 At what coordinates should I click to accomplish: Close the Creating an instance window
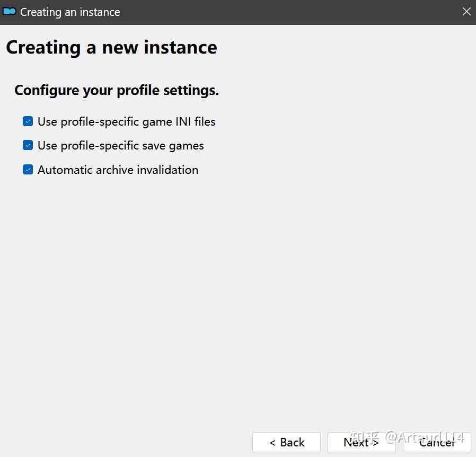466,12
